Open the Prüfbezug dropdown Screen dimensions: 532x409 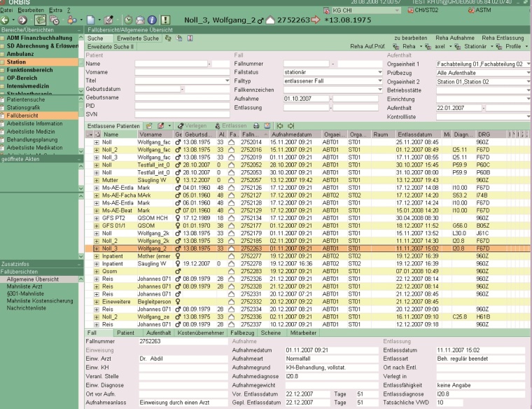pos(527,72)
